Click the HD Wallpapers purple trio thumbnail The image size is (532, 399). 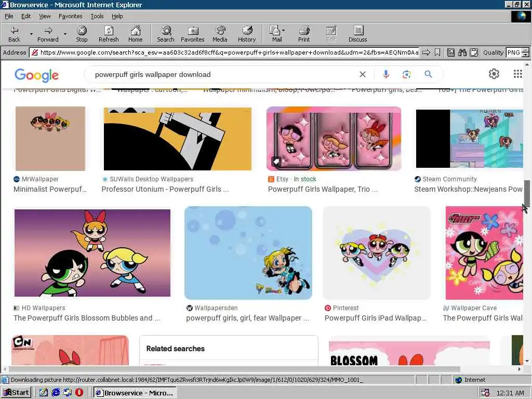(x=92, y=253)
